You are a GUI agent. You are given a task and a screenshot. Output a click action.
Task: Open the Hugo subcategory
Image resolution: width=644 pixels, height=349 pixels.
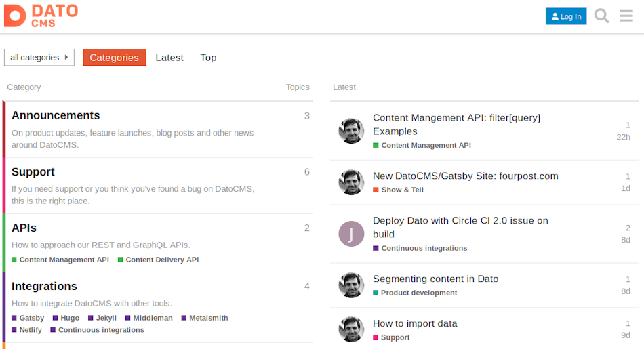pos(66,318)
